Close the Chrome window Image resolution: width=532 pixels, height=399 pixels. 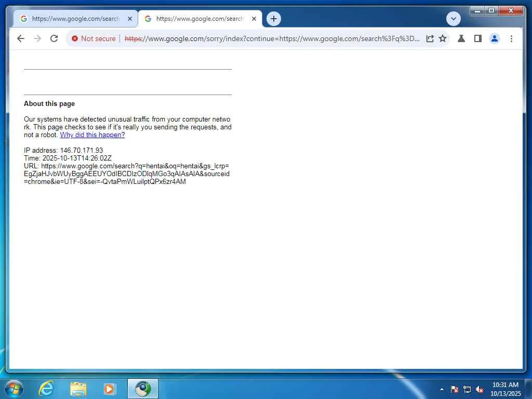coord(511,11)
